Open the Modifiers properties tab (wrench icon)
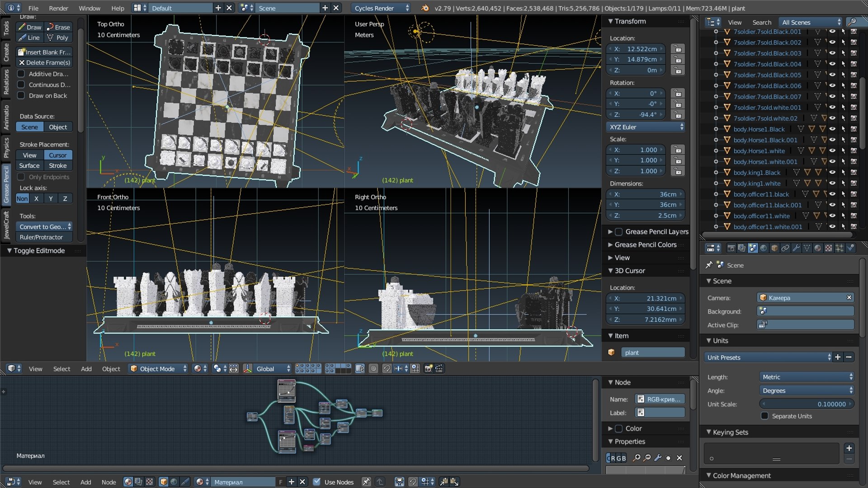Image resolution: width=868 pixels, height=488 pixels. coord(796,248)
